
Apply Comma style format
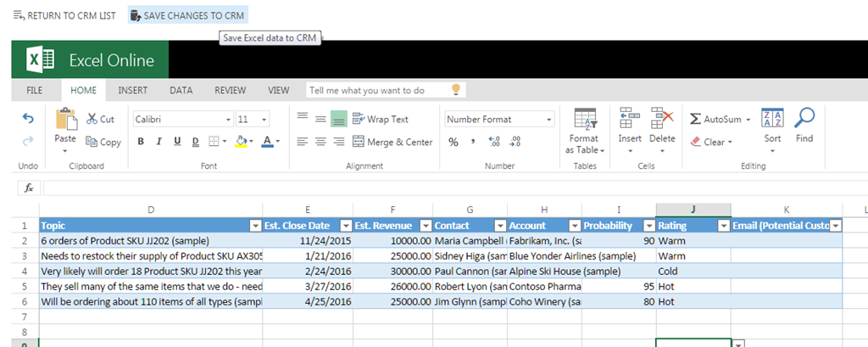click(x=473, y=142)
